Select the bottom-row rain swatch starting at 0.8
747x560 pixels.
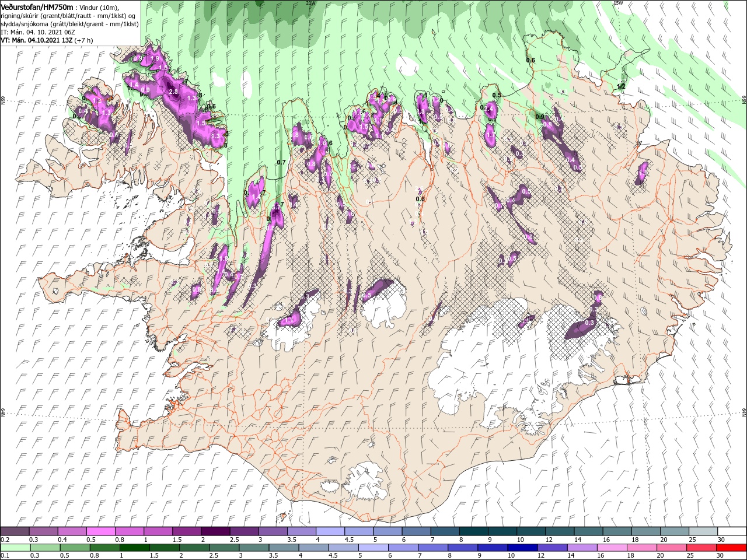pyautogui.click(x=104, y=548)
